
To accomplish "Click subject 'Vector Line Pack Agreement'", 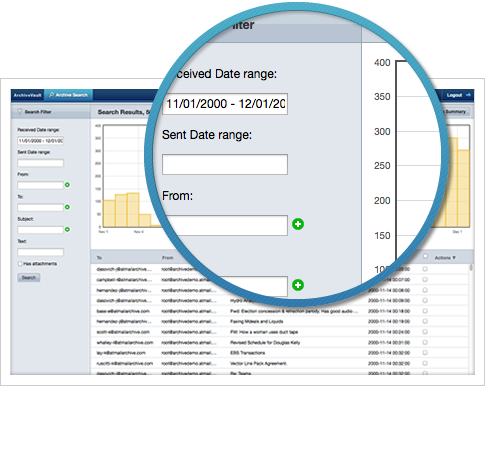I will point(258,363).
